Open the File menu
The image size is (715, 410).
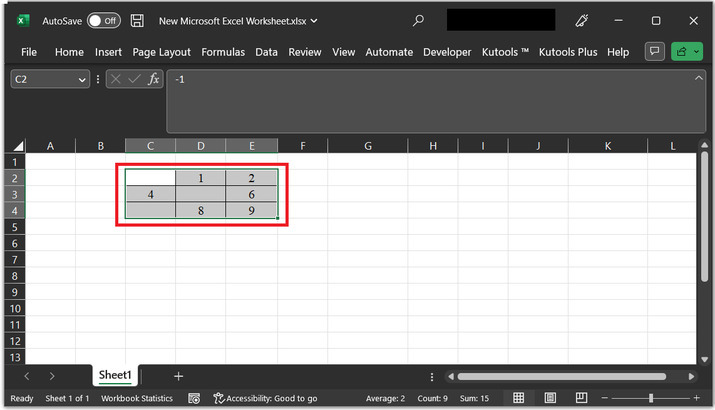pos(29,52)
